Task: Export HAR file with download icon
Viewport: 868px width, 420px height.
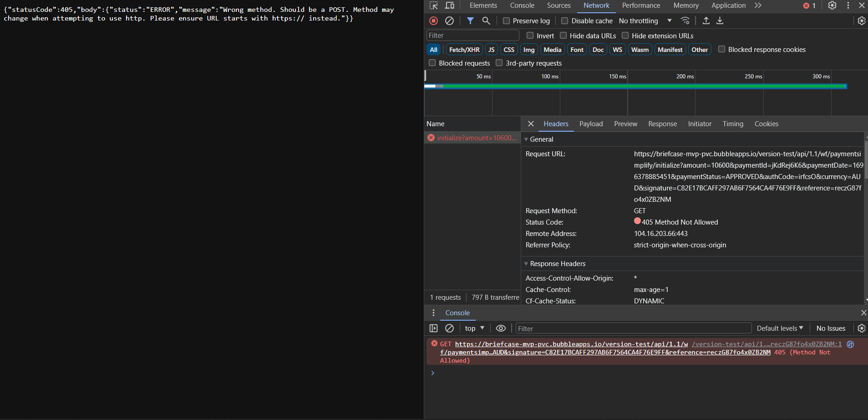Action: coord(720,20)
